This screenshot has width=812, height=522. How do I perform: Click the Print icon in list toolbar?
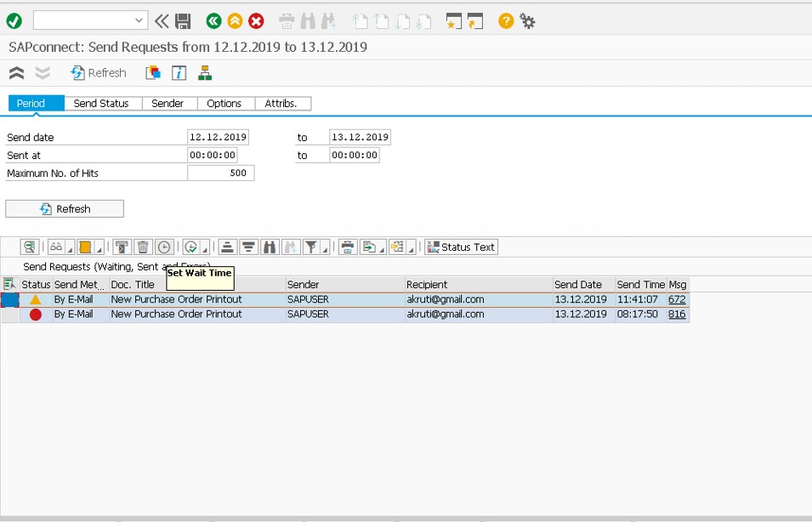(x=348, y=247)
